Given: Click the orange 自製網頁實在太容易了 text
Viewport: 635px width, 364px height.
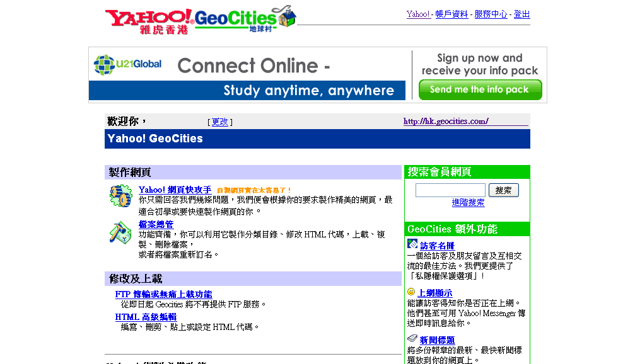Looking at the screenshot, I should coord(253,190).
